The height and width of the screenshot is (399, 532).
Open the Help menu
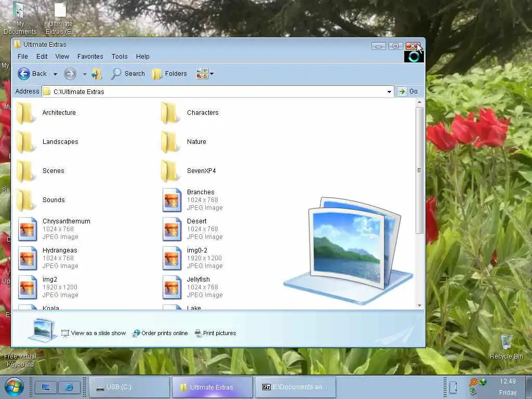point(142,57)
